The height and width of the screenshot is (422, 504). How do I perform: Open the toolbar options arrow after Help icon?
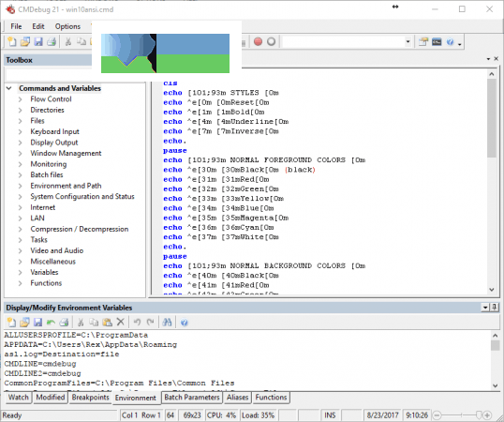click(460, 44)
